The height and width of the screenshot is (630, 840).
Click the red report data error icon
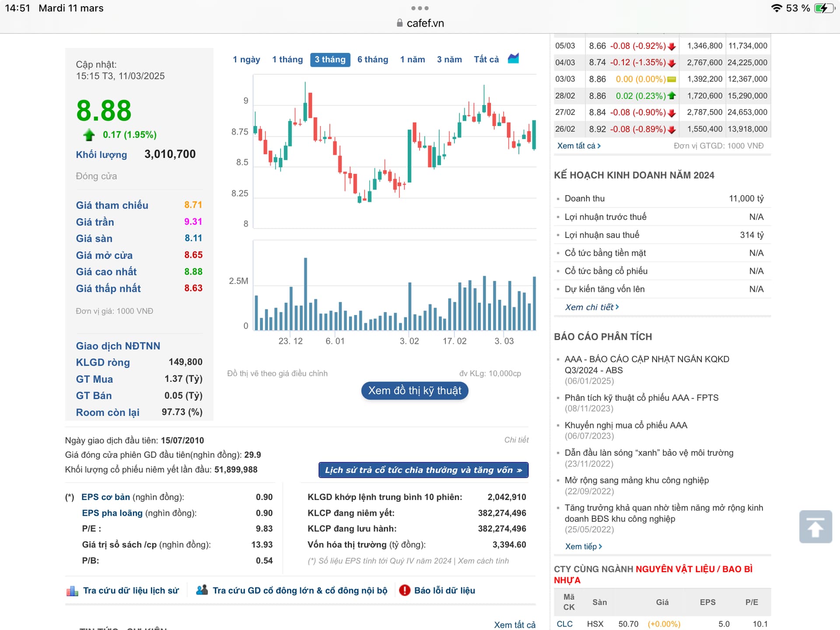click(405, 590)
